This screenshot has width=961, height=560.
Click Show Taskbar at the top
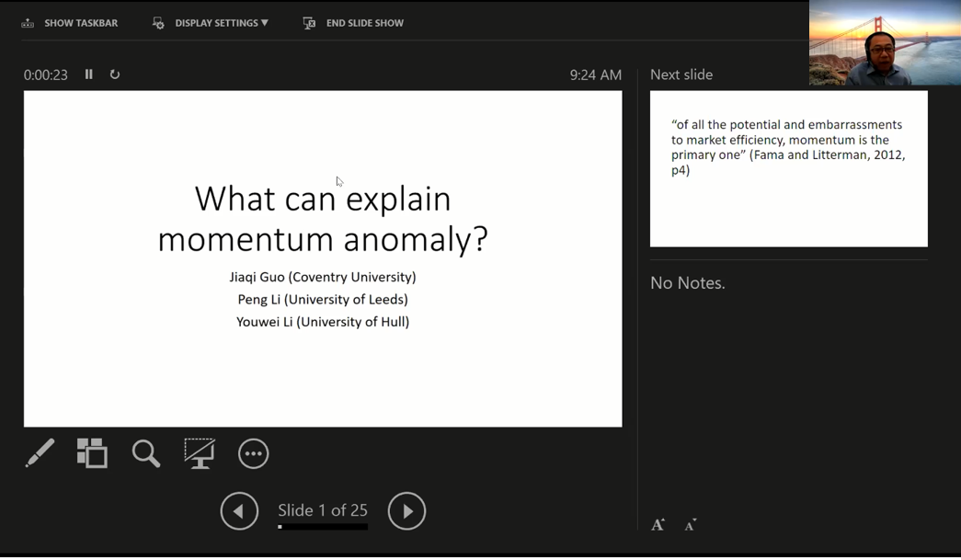(70, 23)
